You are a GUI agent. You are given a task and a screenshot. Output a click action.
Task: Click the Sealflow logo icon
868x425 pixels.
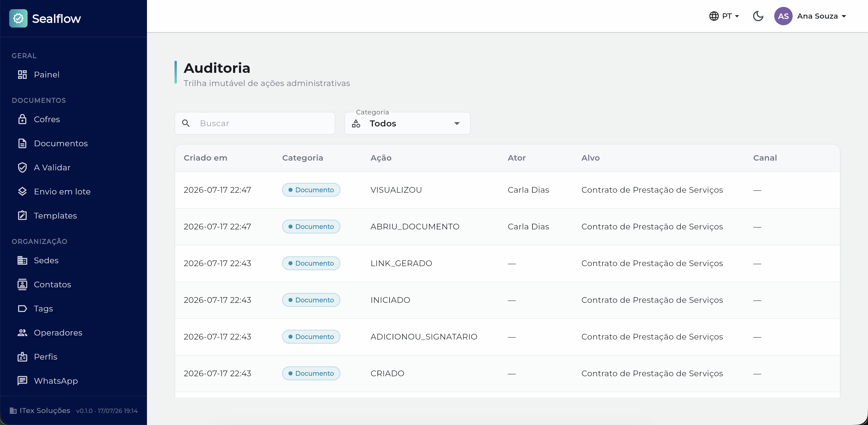(x=18, y=18)
